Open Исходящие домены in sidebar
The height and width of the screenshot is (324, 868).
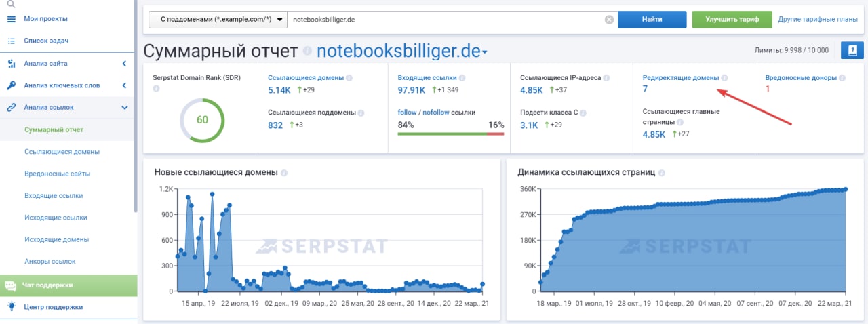tap(56, 239)
